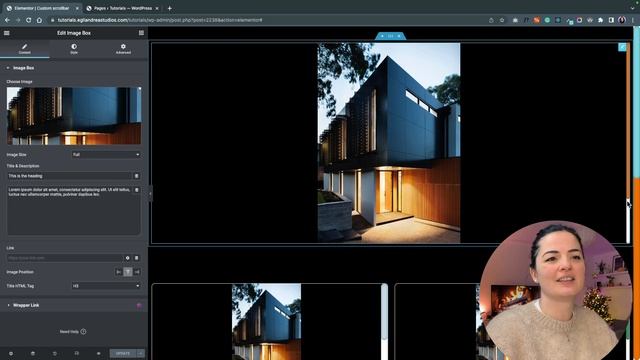Viewport: 640px width, 360px height.
Task: Go to the browser home page
Action: (39, 20)
